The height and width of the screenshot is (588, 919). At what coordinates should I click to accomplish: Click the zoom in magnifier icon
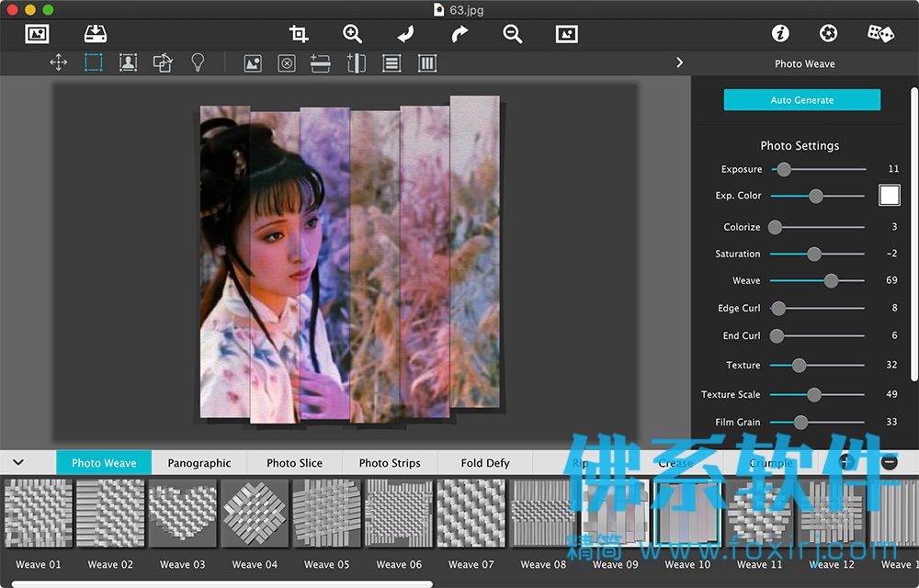click(352, 34)
